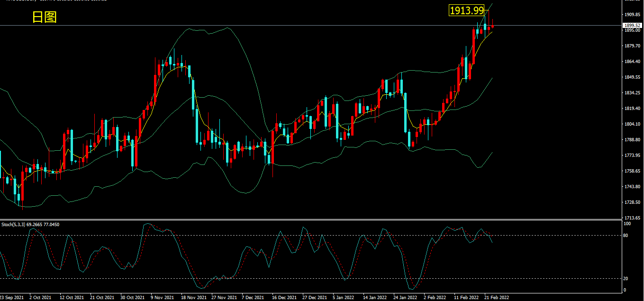Click the 7 Dec 2021 date label
Viewport: 644px width, 301px height.
coord(253,298)
